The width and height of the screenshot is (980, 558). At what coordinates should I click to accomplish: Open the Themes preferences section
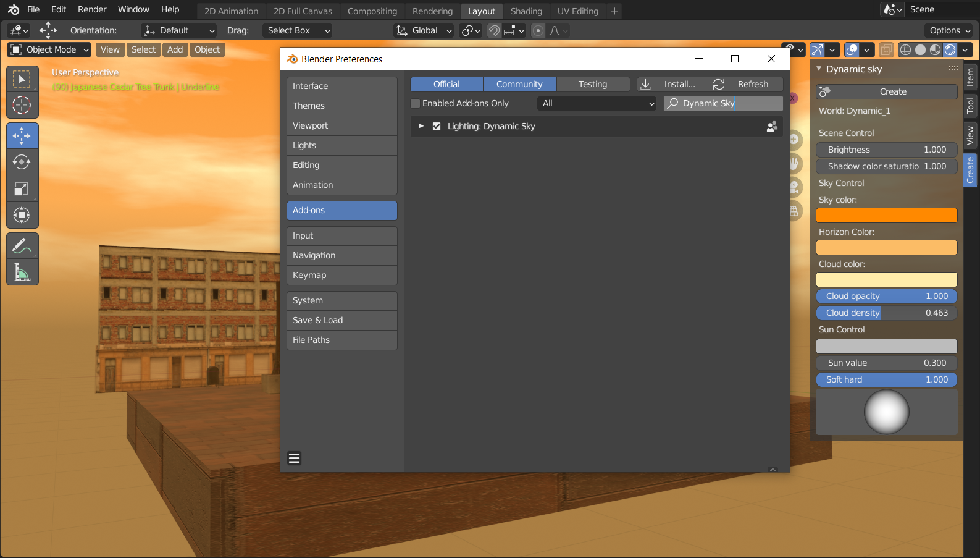tap(342, 106)
